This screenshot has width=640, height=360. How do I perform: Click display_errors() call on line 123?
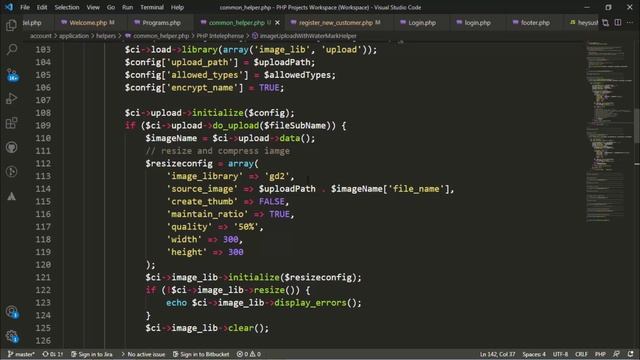(x=318, y=302)
